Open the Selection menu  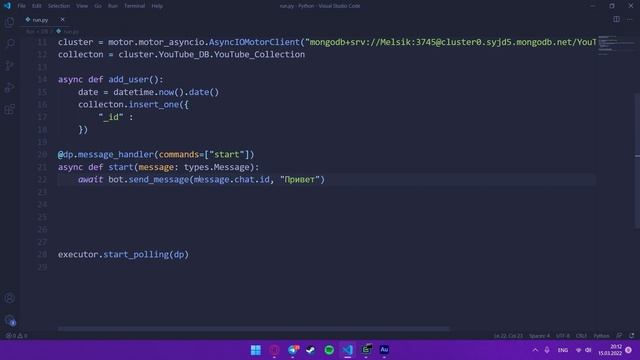tap(59, 6)
